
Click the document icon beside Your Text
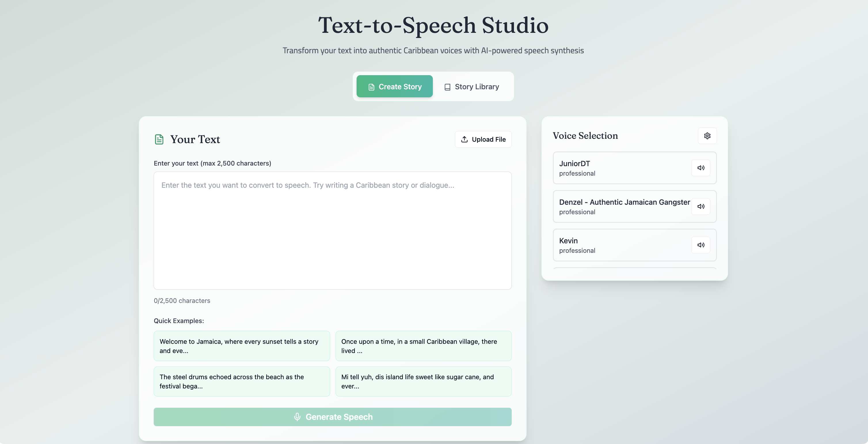coord(159,139)
